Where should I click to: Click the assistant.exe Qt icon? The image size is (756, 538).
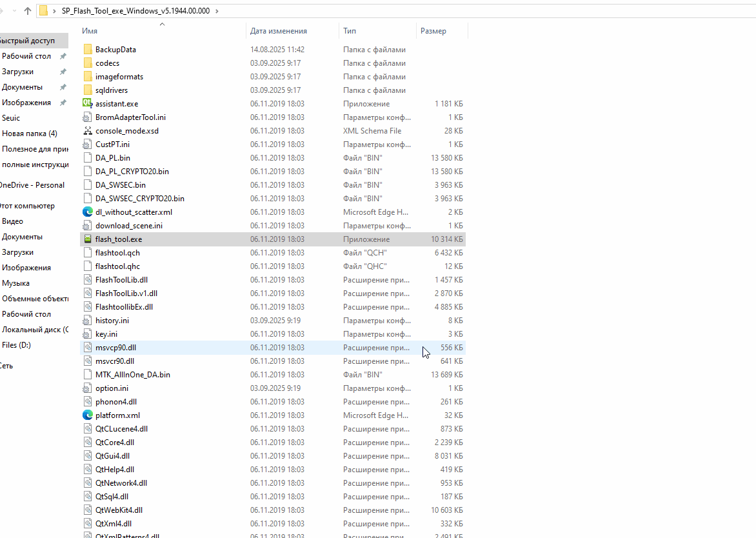[x=88, y=104]
